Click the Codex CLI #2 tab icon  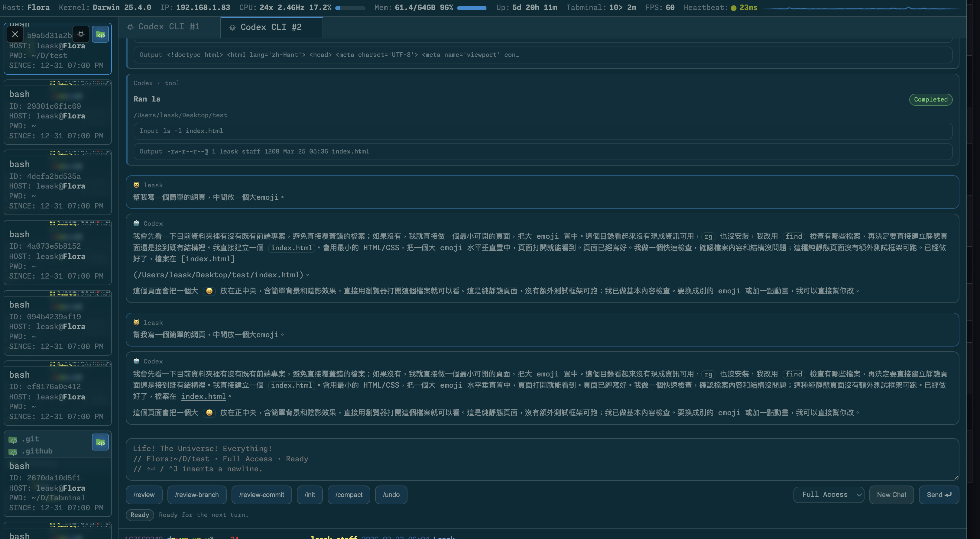point(232,27)
